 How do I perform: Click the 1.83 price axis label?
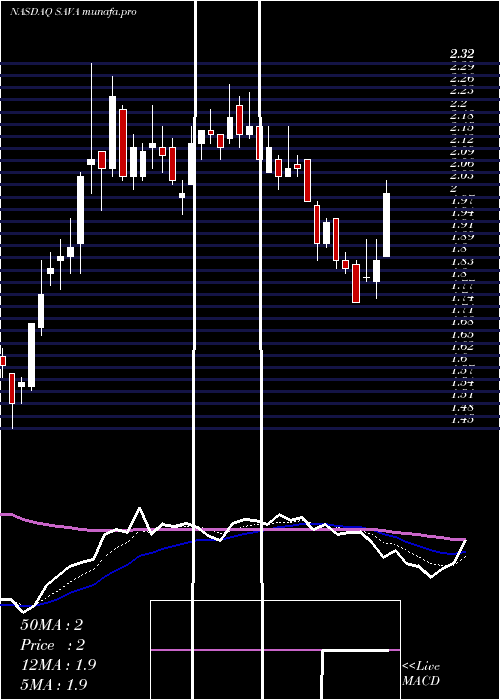(462, 262)
